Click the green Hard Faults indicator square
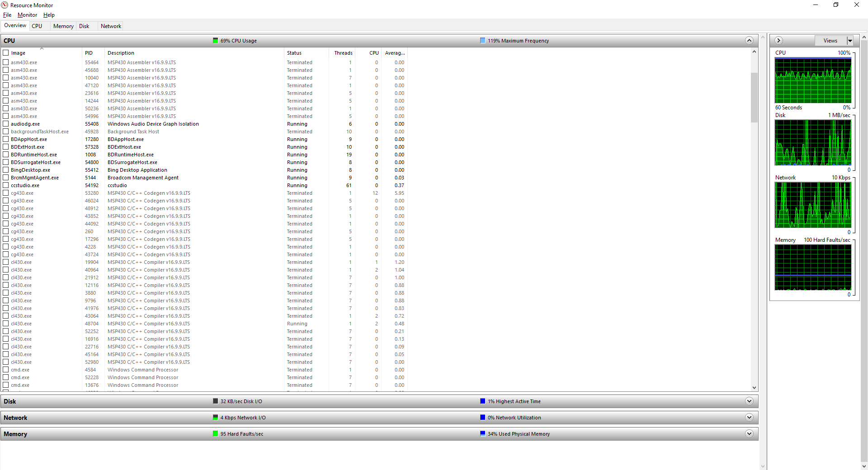 coord(216,434)
